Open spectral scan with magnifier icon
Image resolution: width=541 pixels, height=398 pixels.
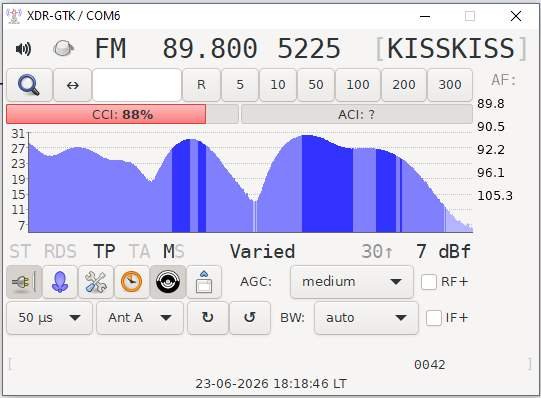click(x=29, y=85)
